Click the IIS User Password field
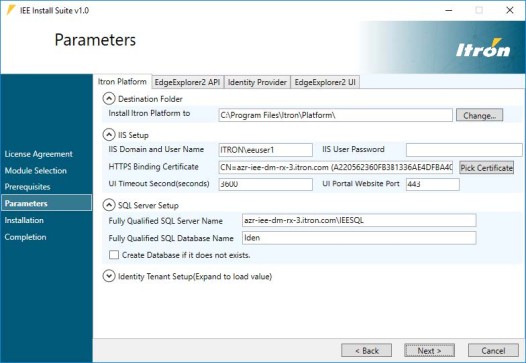 tap(464, 150)
